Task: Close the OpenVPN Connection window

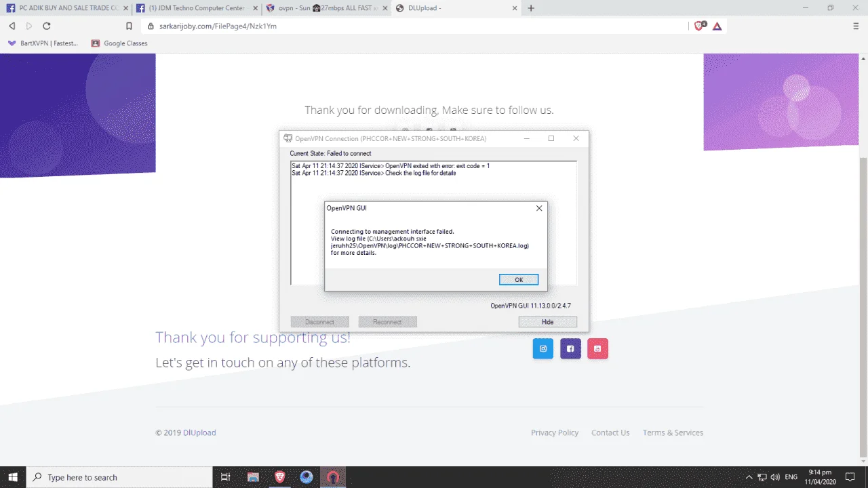Action: point(576,138)
